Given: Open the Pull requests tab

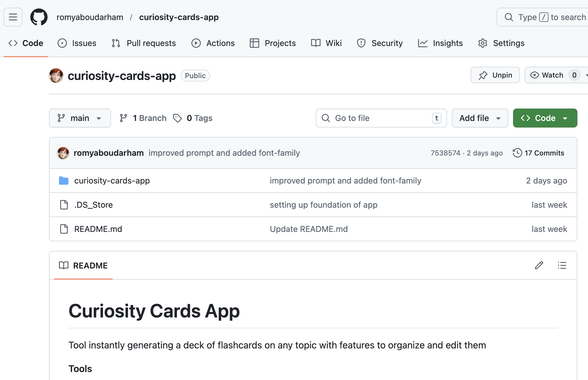Looking at the screenshot, I should (x=144, y=43).
